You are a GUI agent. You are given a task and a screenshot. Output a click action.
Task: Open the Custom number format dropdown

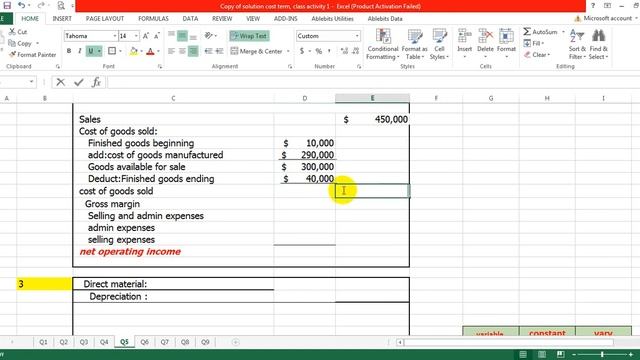pos(357,36)
